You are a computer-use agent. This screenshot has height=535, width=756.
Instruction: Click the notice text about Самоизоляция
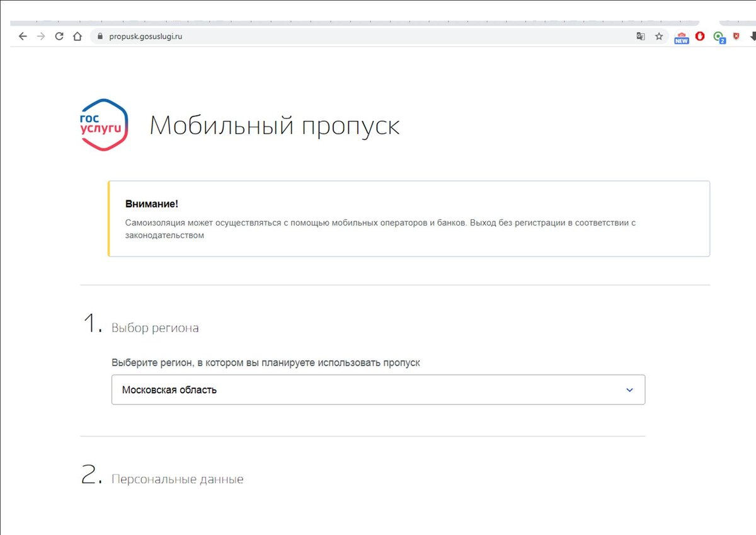point(381,229)
